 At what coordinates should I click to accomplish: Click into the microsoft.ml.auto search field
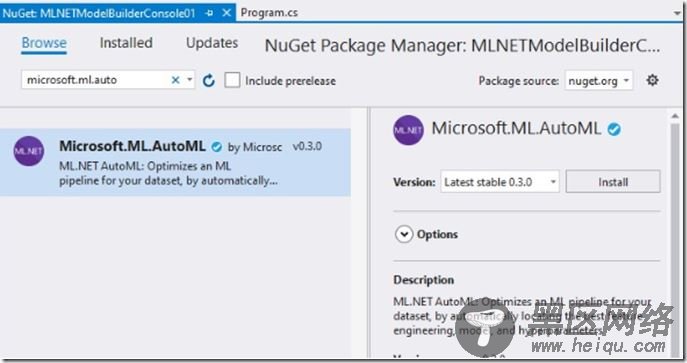tap(96, 80)
